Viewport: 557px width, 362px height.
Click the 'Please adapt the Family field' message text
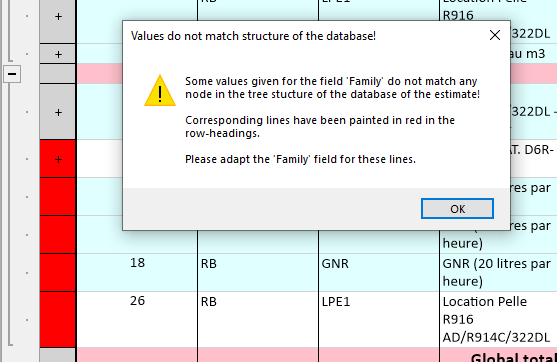click(300, 159)
